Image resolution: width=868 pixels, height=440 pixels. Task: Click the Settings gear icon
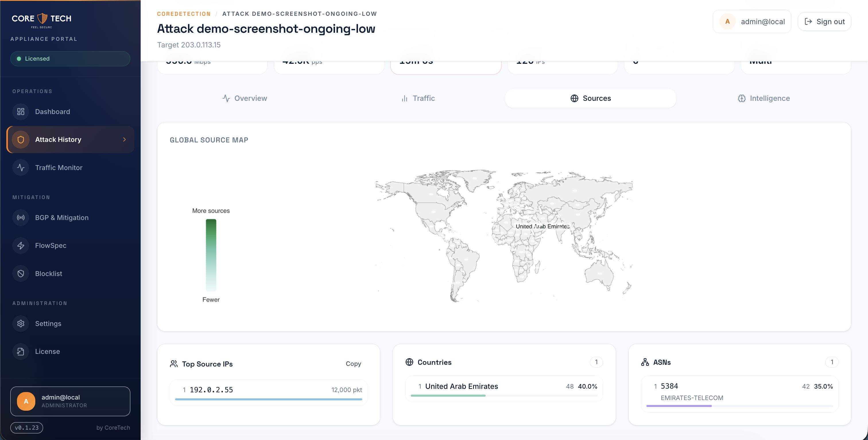tap(21, 323)
